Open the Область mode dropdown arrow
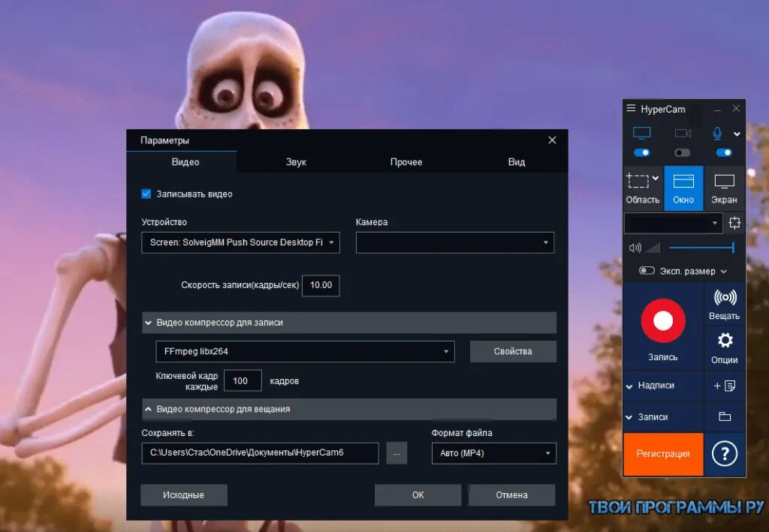Viewport: 769px width, 532px height. [x=656, y=179]
